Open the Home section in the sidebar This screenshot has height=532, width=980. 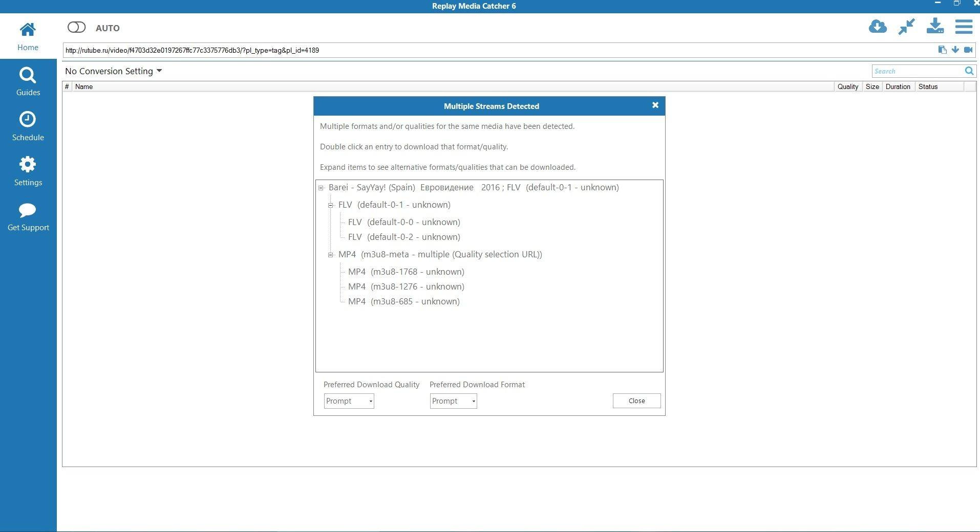point(28,36)
